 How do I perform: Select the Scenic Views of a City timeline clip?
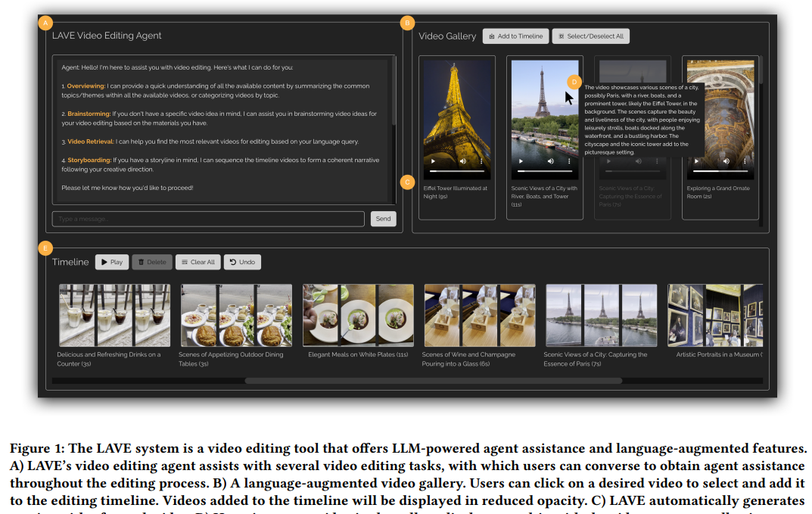tap(601, 315)
